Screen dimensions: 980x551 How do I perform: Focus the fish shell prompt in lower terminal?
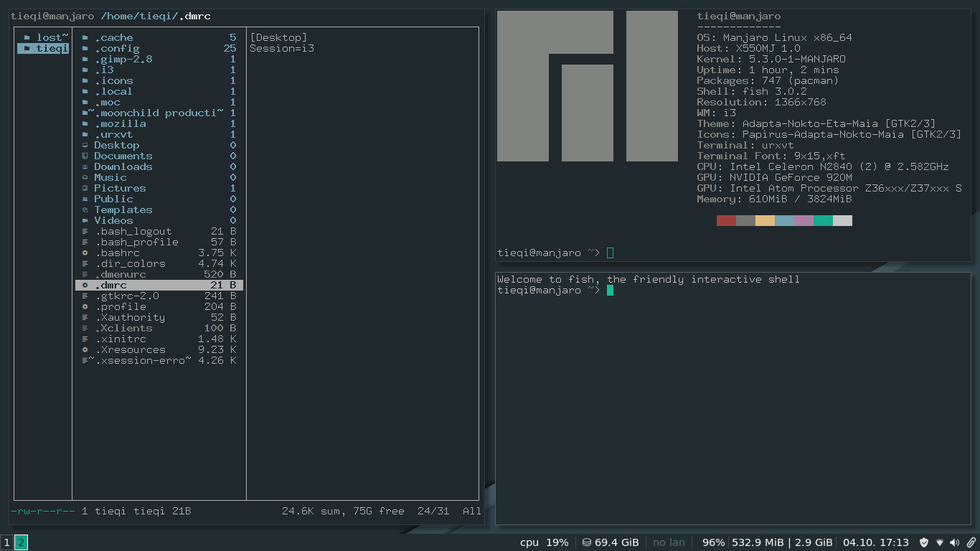pos(555,291)
